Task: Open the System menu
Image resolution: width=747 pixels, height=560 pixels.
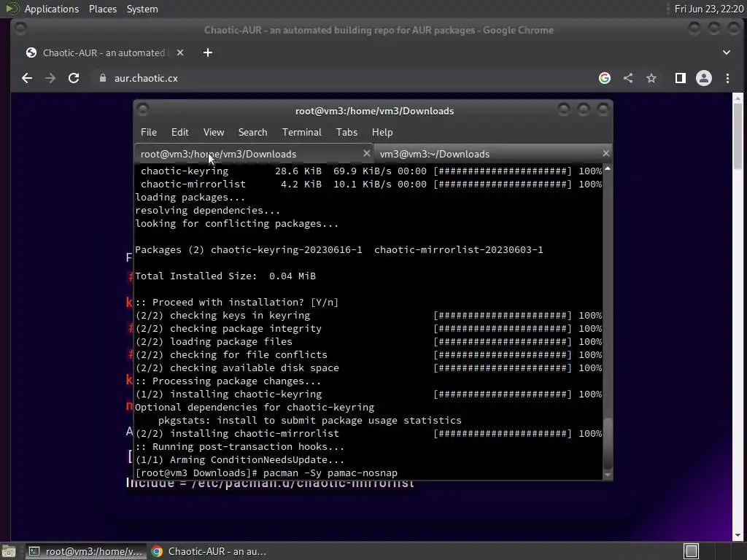Action: click(142, 9)
